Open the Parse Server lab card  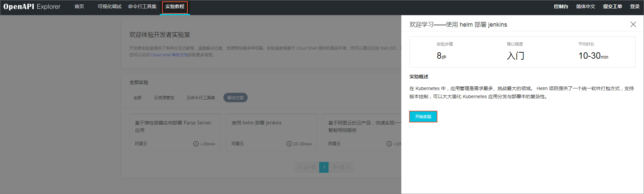pyautogui.click(x=175, y=132)
